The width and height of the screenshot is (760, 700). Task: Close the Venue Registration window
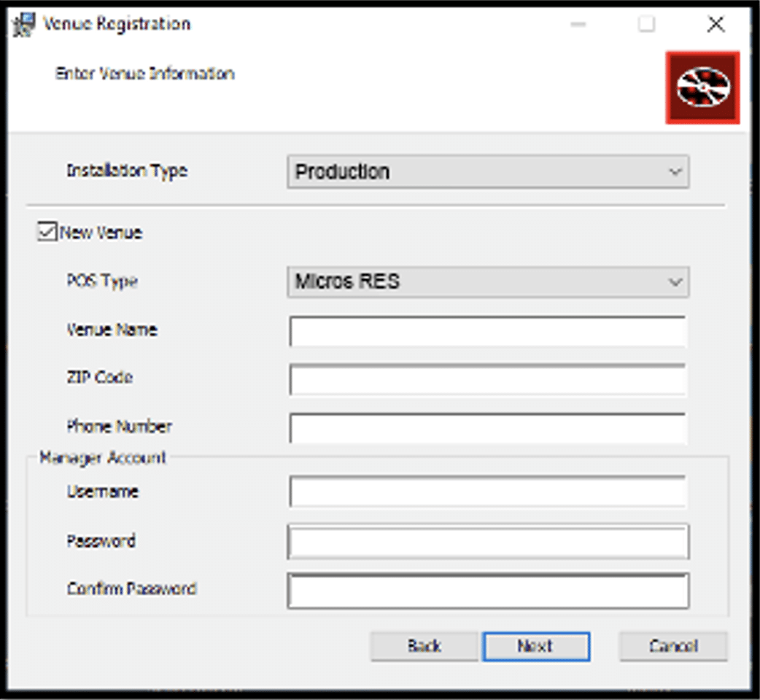click(x=716, y=24)
